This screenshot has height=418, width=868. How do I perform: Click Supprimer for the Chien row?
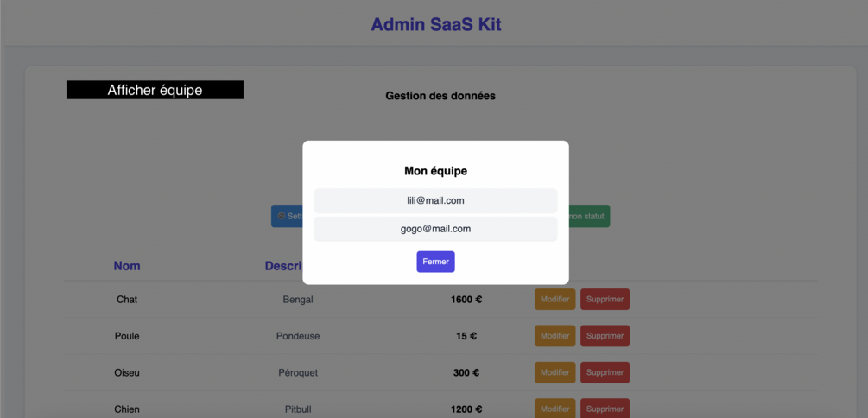coord(605,408)
